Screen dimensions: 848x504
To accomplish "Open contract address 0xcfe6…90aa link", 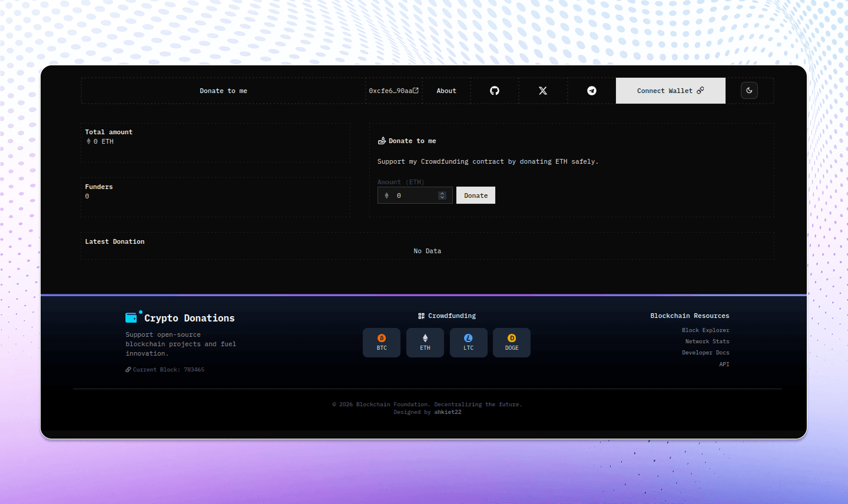I will pos(393,91).
